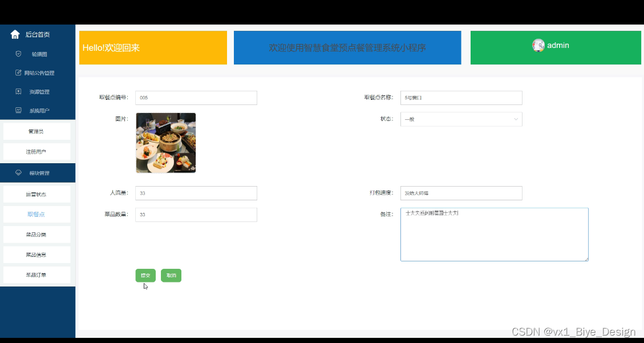
Task: Focus the 取餐点编号 field containing 005
Action: 196,98
